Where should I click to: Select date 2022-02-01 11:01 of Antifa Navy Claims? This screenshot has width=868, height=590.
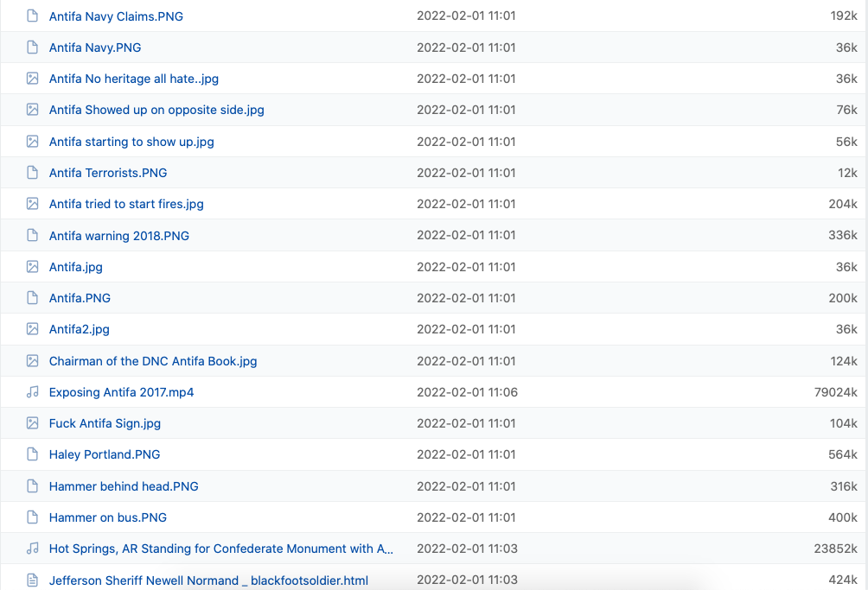[x=466, y=16]
